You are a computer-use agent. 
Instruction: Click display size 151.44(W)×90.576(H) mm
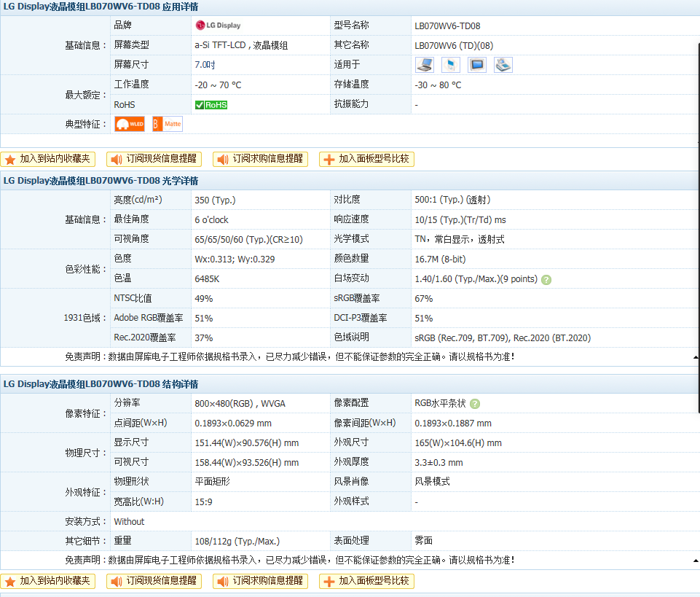coord(246,443)
